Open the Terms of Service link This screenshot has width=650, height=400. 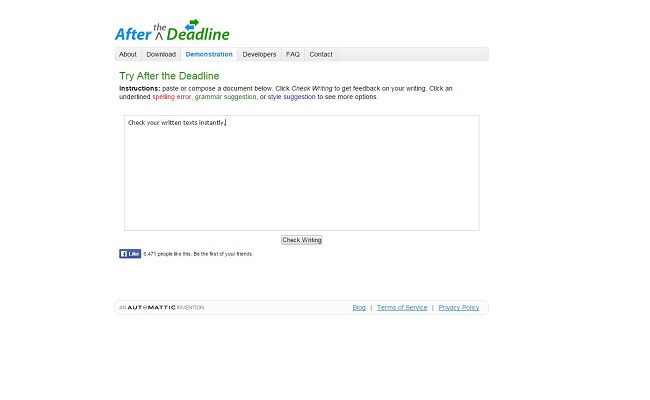pos(402,308)
